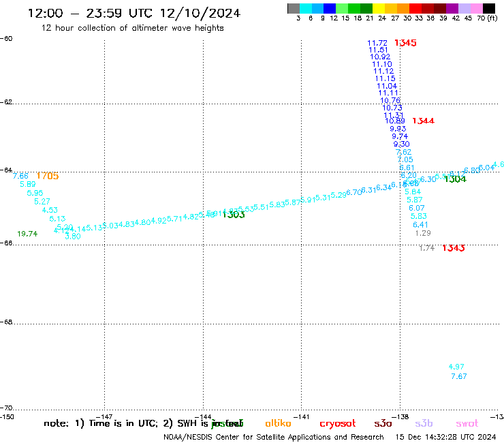Click the 11.10 wave height value

click(382, 64)
